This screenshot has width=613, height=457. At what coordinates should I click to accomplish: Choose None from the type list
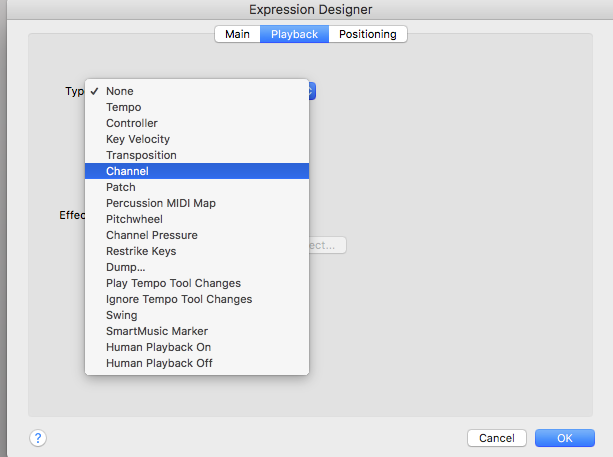(x=120, y=91)
